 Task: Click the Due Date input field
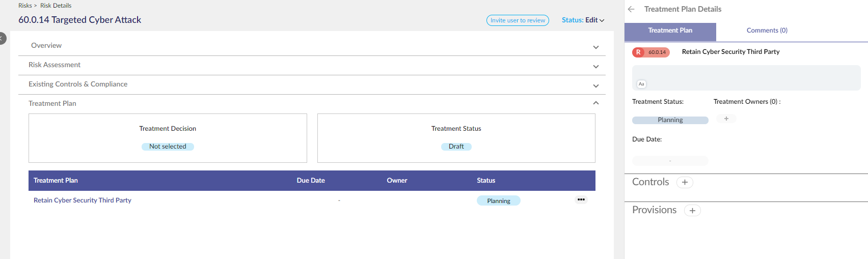(x=670, y=161)
